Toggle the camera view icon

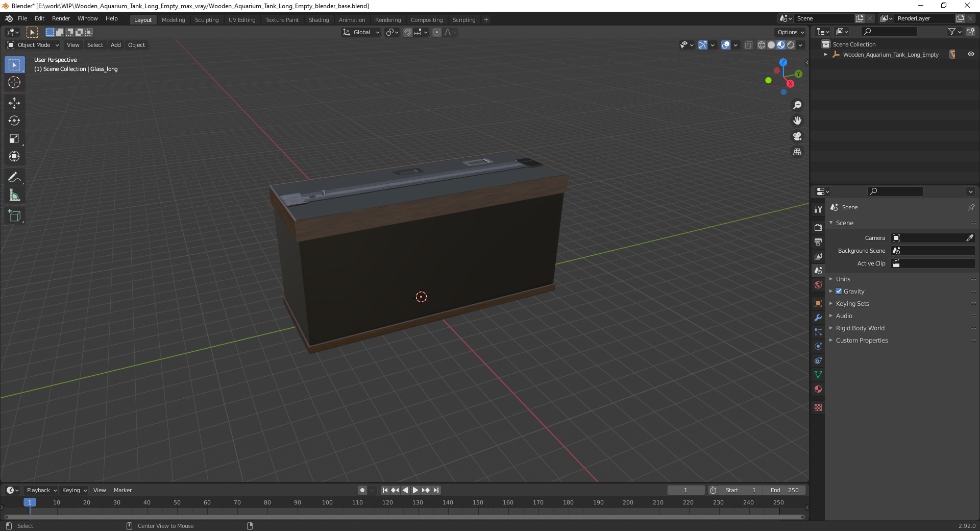click(x=797, y=136)
